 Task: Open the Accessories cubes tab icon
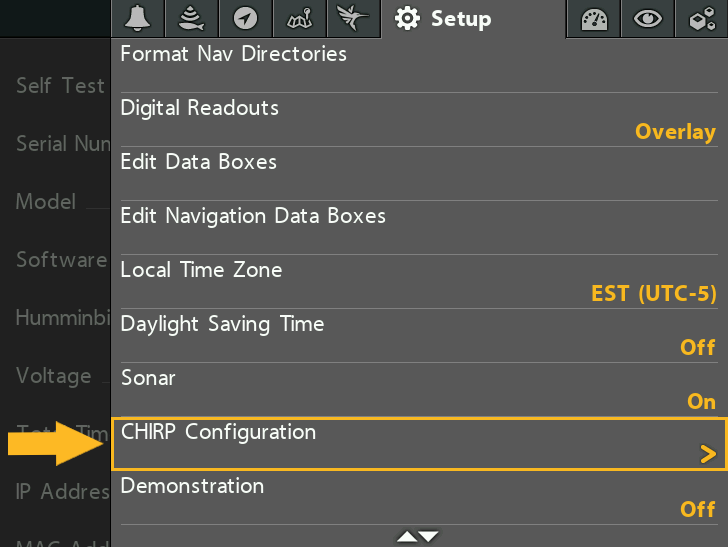[702, 19]
